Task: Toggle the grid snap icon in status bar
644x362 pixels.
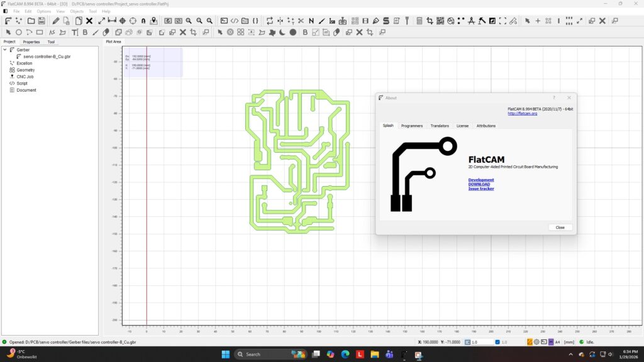Action: pyautogui.click(x=466, y=342)
